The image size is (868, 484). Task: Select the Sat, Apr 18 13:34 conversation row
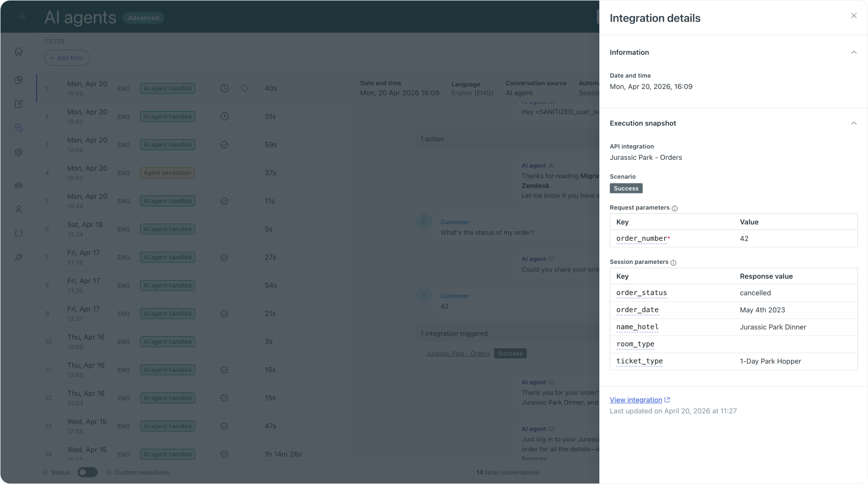[194, 229]
